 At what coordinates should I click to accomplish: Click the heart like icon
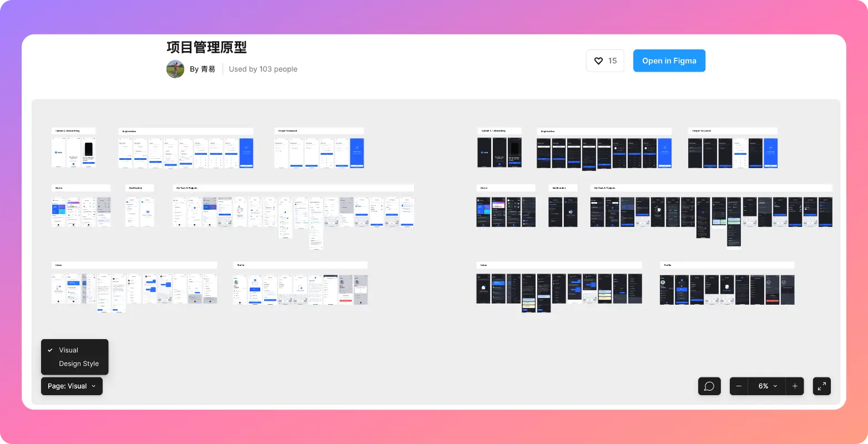pos(598,61)
